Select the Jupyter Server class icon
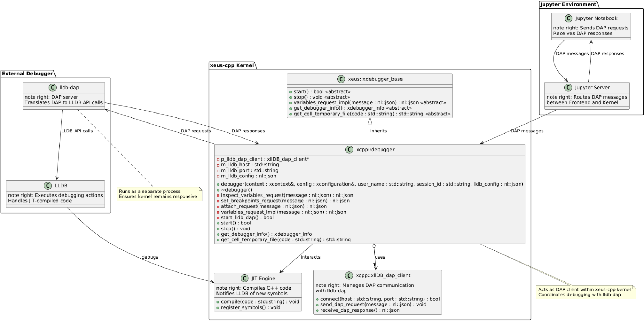644x321 pixels. click(x=568, y=88)
